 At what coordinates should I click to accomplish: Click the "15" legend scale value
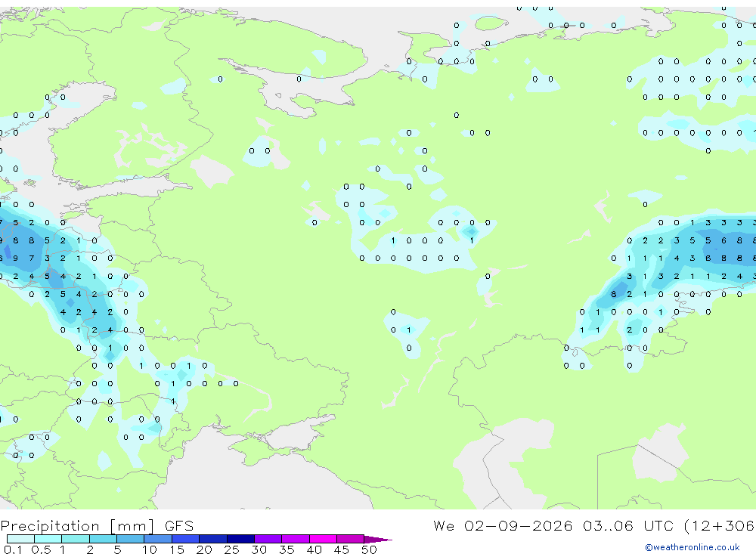pyautogui.click(x=177, y=549)
